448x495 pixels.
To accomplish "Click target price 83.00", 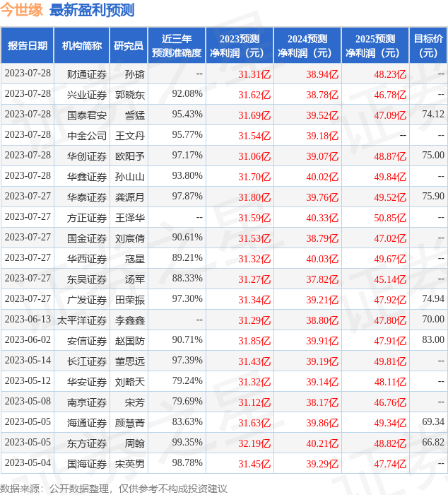I will (x=433, y=340).
